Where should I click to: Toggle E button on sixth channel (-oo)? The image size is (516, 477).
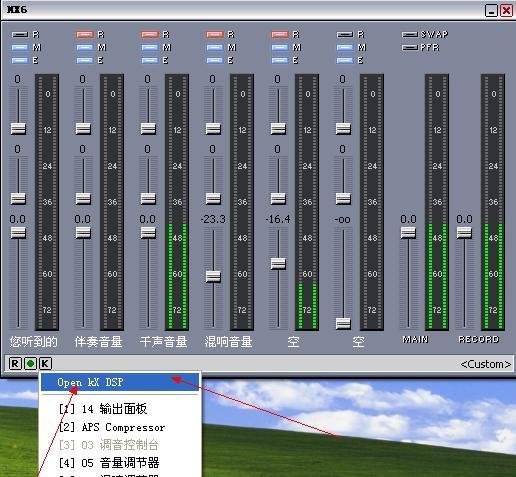coord(345,60)
